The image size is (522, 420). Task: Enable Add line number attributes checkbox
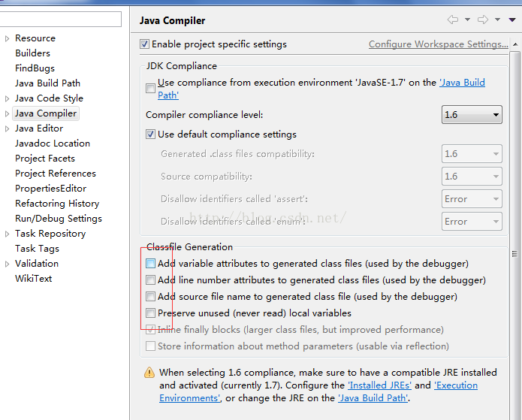tap(150, 279)
